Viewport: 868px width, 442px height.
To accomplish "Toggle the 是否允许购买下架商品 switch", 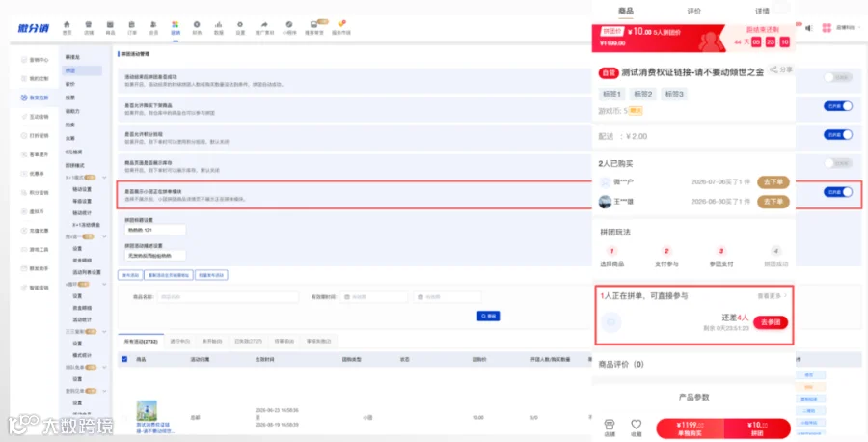I will coord(837,106).
